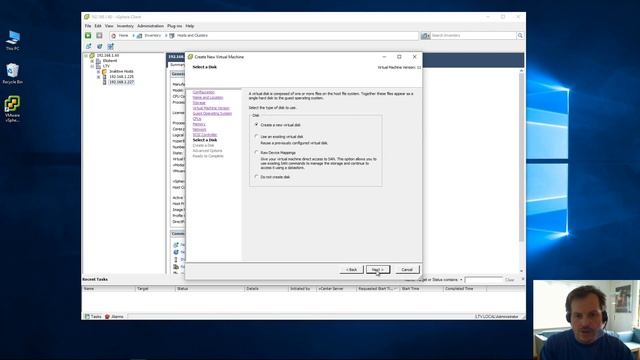Click the vCenter 192.168.1.60 root icon
Image resolution: width=640 pixels, height=360 pixels.
point(92,55)
